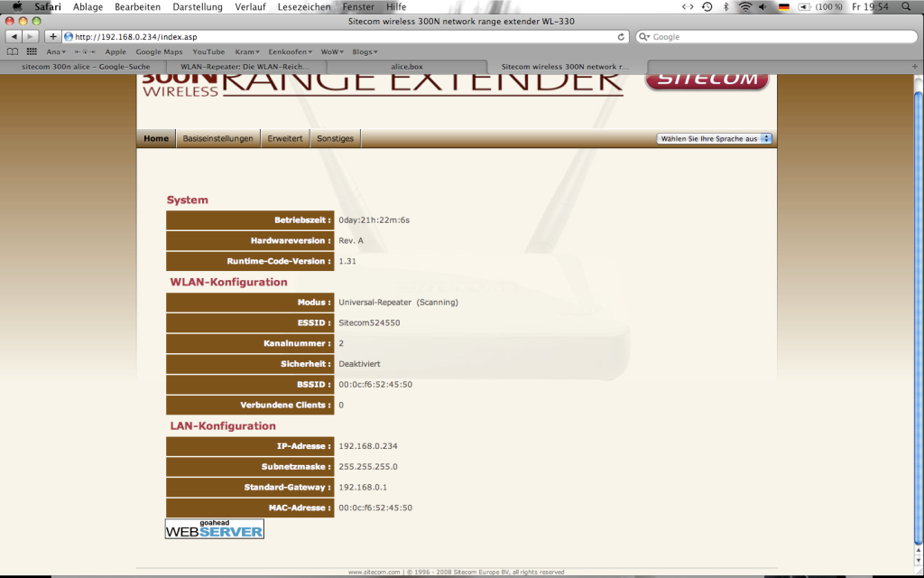Image resolution: width=924 pixels, height=578 pixels.
Task: Click the address bar URL field
Action: point(345,36)
